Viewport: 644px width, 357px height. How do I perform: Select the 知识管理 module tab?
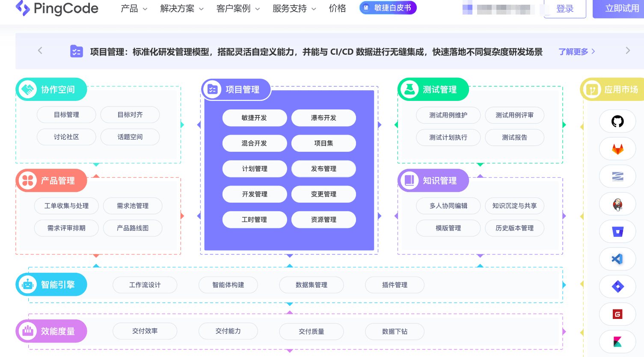[x=433, y=180]
